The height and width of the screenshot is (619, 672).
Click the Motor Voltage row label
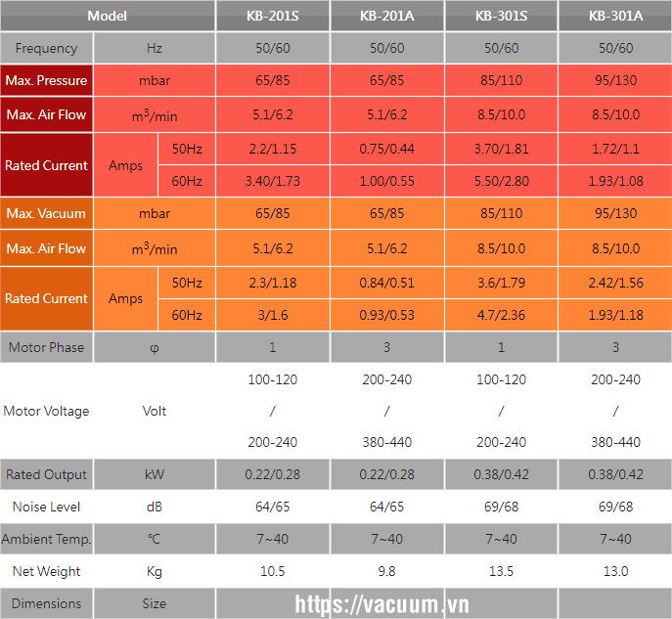46,411
